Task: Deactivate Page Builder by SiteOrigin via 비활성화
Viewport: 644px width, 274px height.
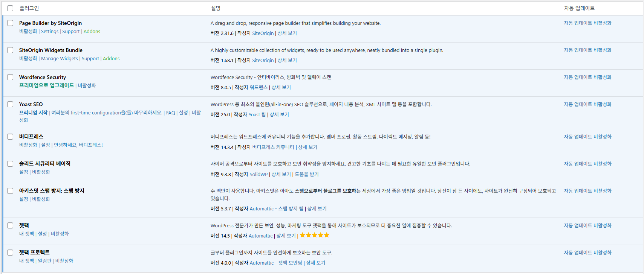Action: [28, 32]
